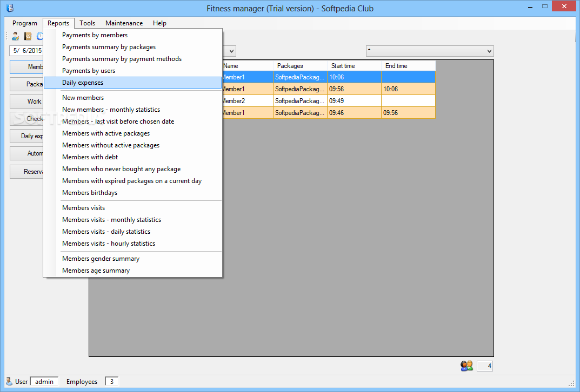The width and height of the screenshot is (580, 392).
Task: Select New members report
Action: tap(133, 98)
